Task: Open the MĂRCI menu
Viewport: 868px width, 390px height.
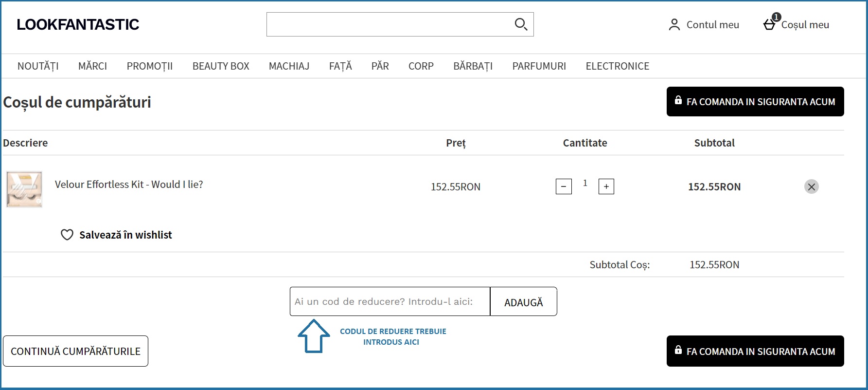Action: (x=92, y=66)
